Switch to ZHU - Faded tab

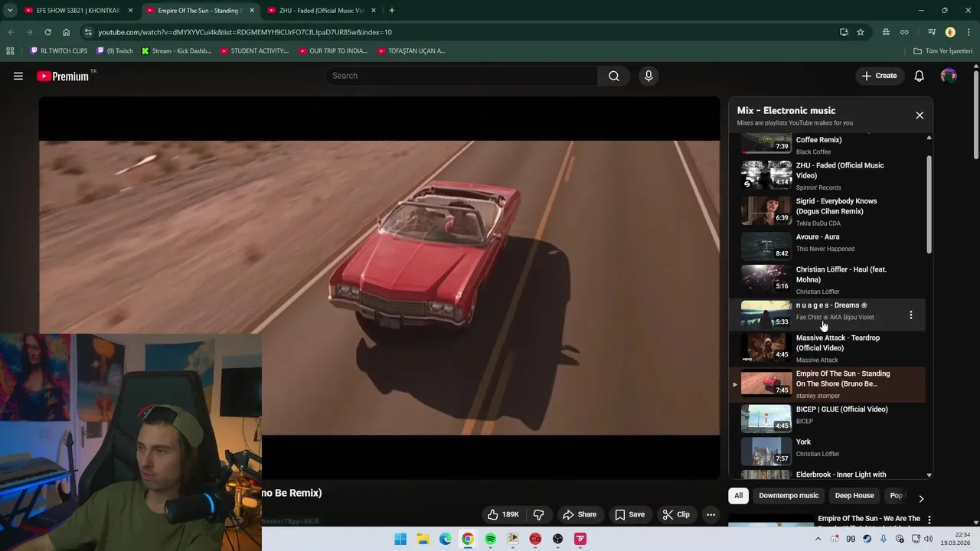pyautogui.click(x=322, y=11)
